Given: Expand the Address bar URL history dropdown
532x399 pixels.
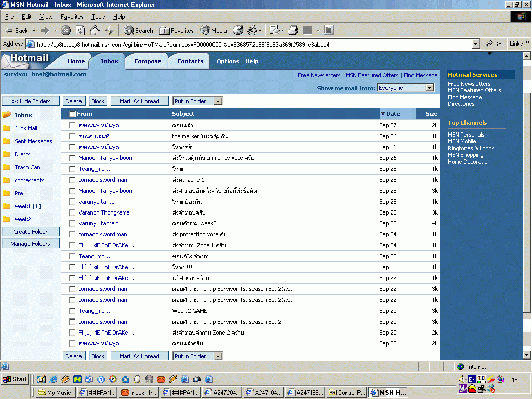Looking at the screenshot, I should point(476,44).
